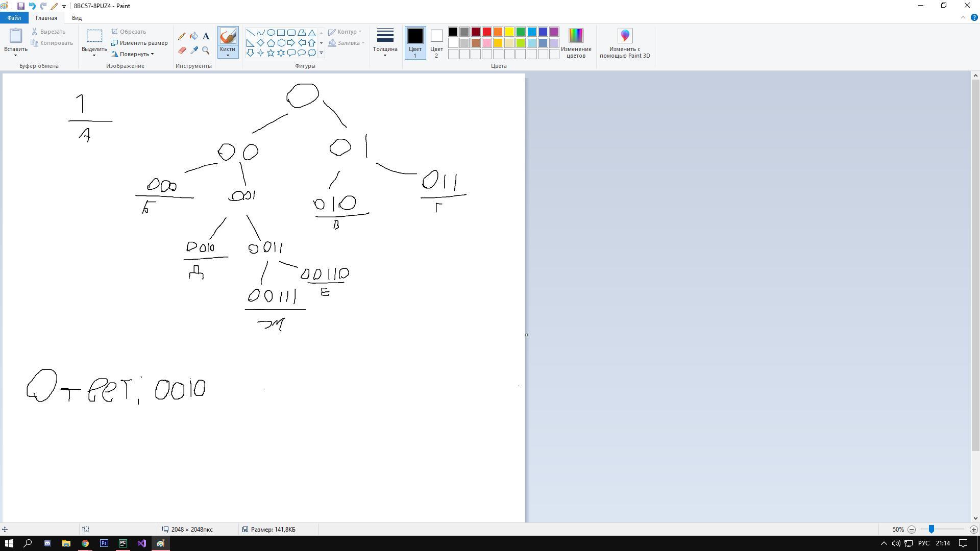Select the Magnifier tool
The width and height of the screenshot is (980, 551).
click(206, 51)
